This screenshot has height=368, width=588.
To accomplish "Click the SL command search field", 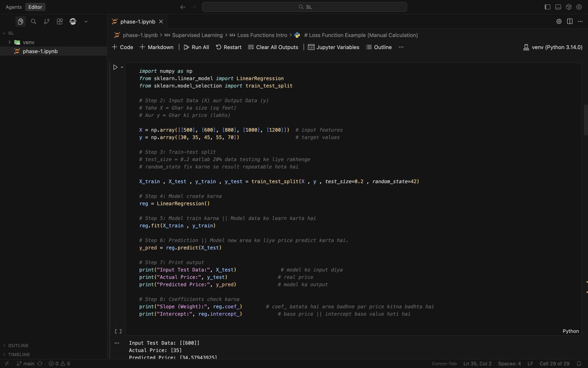I will 304,7.
